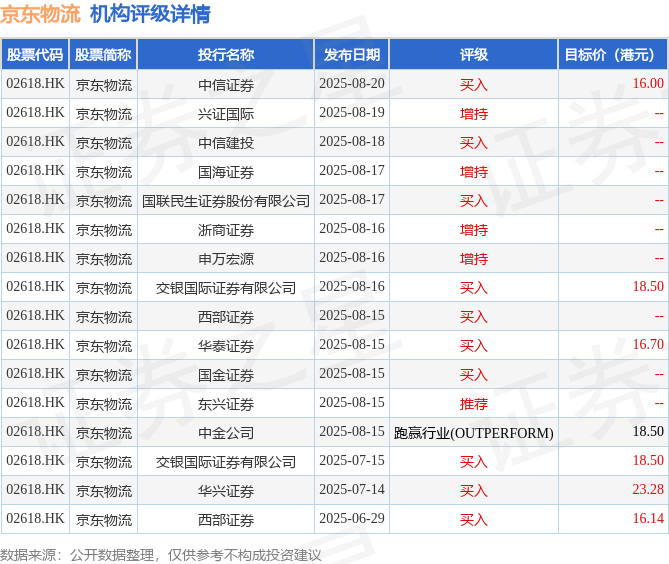The image size is (669, 564).
Task: Click the 股票代码 column header
Action: [x=35, y=55]
